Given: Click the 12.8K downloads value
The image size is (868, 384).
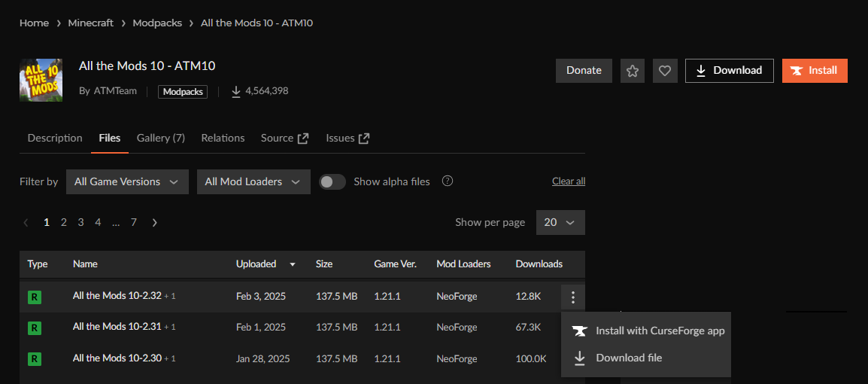Looking at the screenshot, I should click(528, 297).
